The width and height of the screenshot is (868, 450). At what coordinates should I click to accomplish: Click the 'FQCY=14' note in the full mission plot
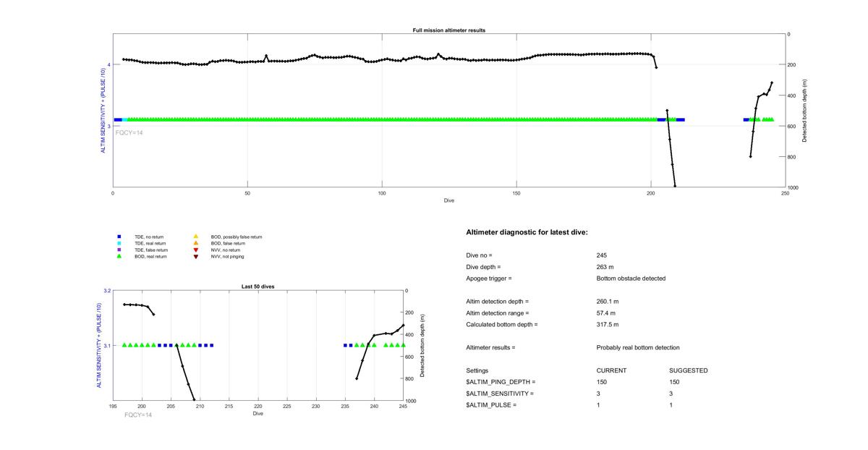click(129, 132)
